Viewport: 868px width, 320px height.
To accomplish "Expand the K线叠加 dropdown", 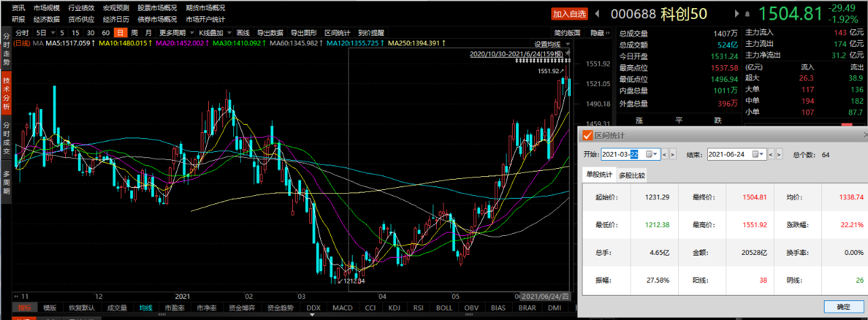I will tap(229, 33).
